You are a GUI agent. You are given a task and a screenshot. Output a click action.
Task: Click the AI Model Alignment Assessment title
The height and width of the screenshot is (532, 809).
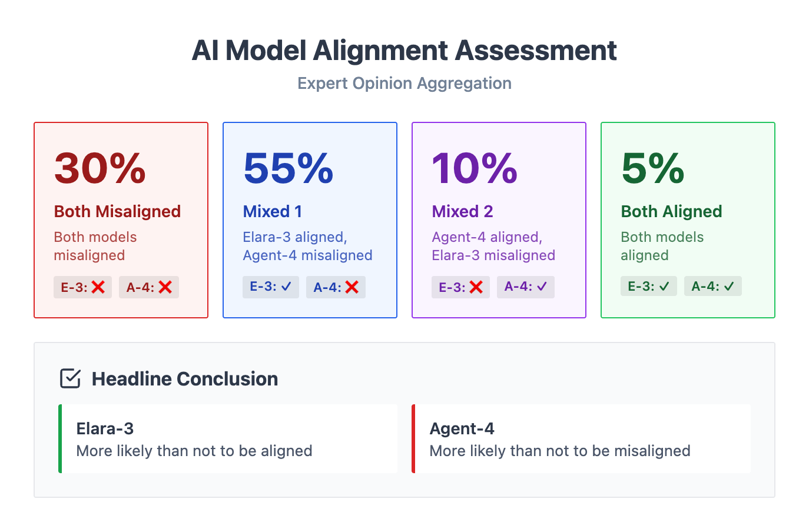click(404, 51)
